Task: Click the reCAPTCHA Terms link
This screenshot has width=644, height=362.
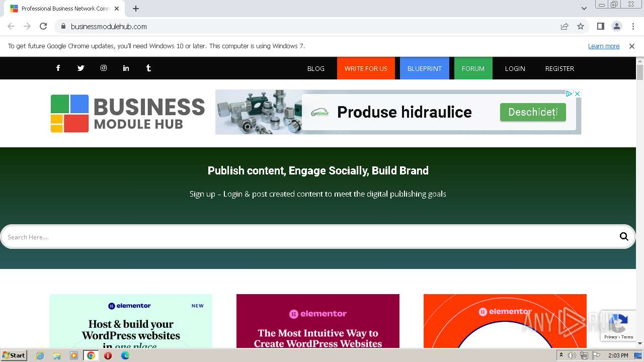Action: pos(627,337)
